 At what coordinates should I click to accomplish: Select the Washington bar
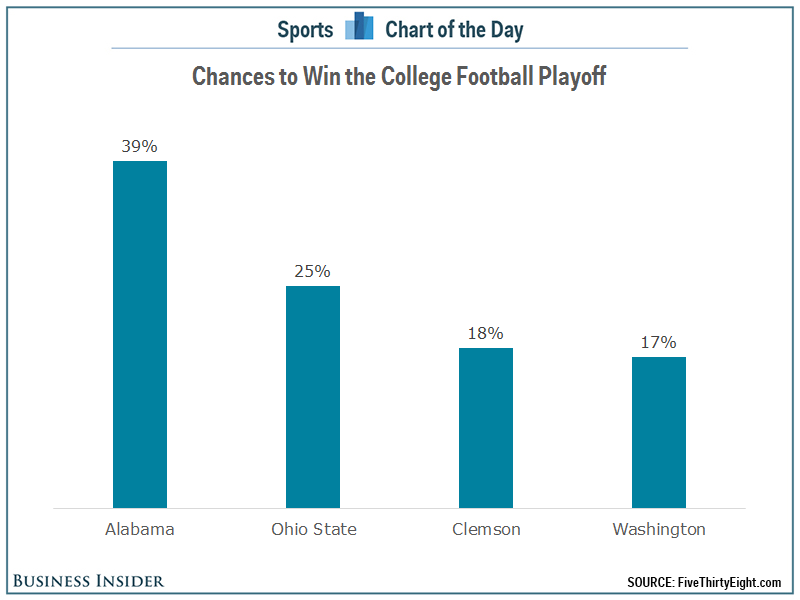tap(659, 432)
